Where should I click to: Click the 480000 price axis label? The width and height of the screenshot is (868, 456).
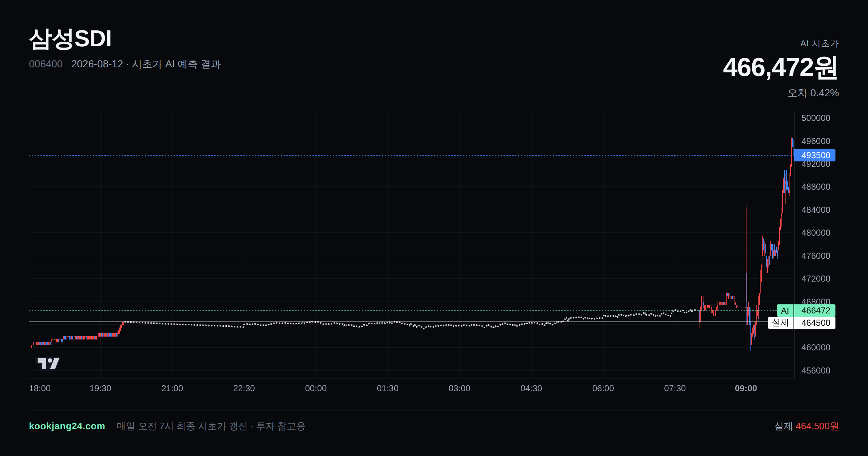(x=816, y=233)
